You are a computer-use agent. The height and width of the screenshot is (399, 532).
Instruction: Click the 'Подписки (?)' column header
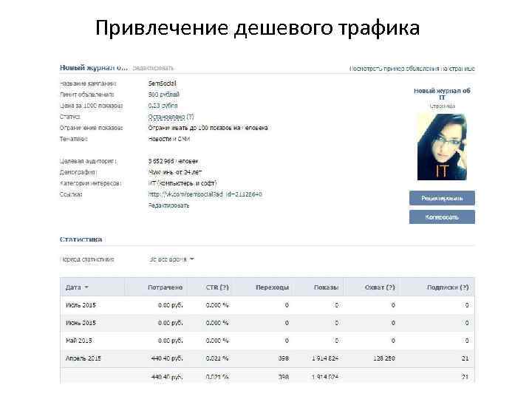click(448, 287)
